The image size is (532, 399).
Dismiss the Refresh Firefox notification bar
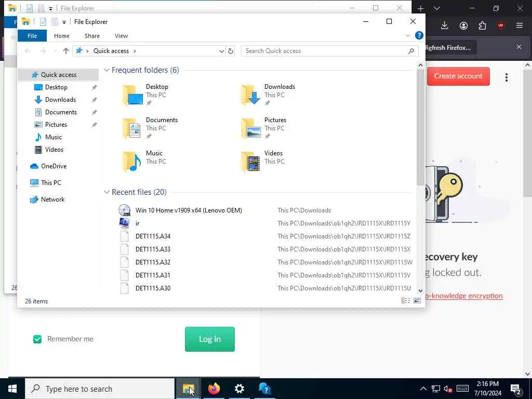click(519, 47)
